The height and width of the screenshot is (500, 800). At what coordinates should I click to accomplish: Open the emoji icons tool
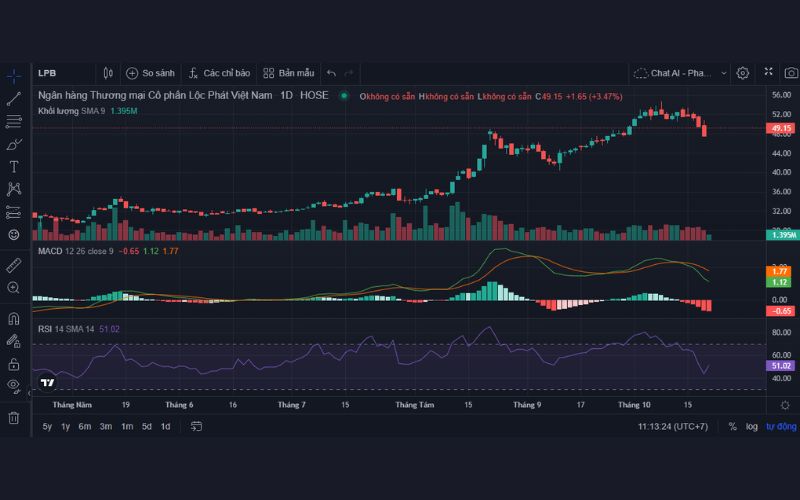point(14,234)
